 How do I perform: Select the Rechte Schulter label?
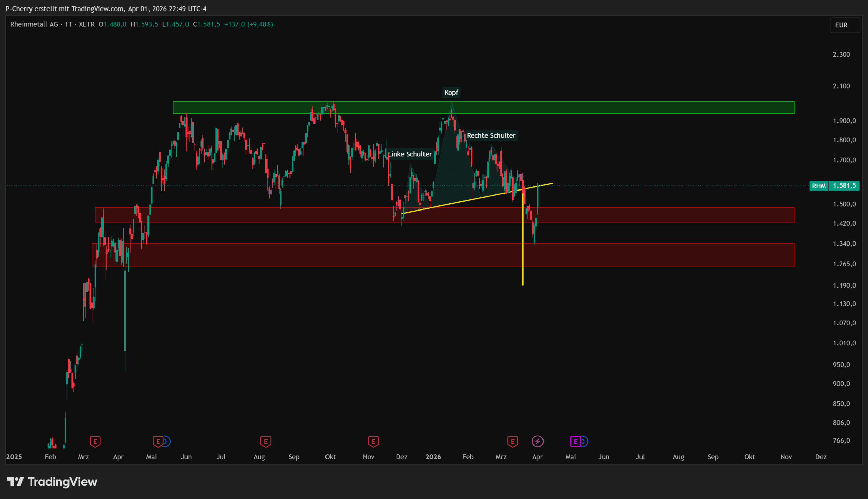point(491,135)
